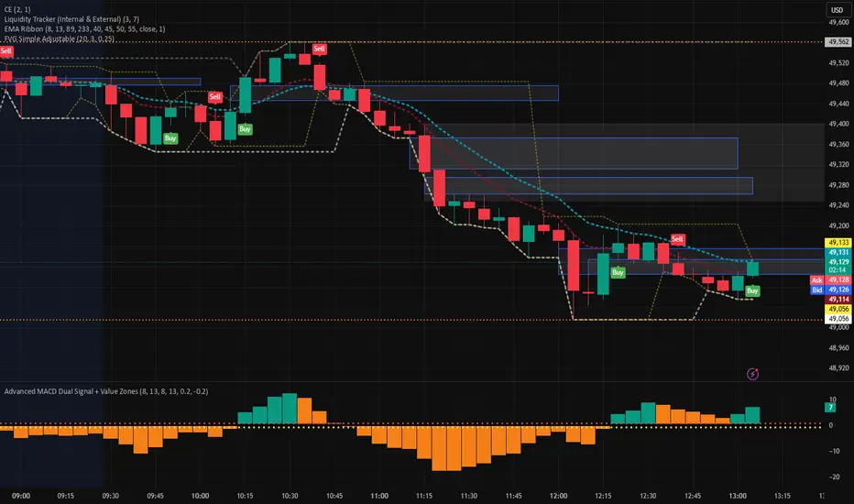
Task: Click the 09:00 time axis label
Action: [21, 496]
